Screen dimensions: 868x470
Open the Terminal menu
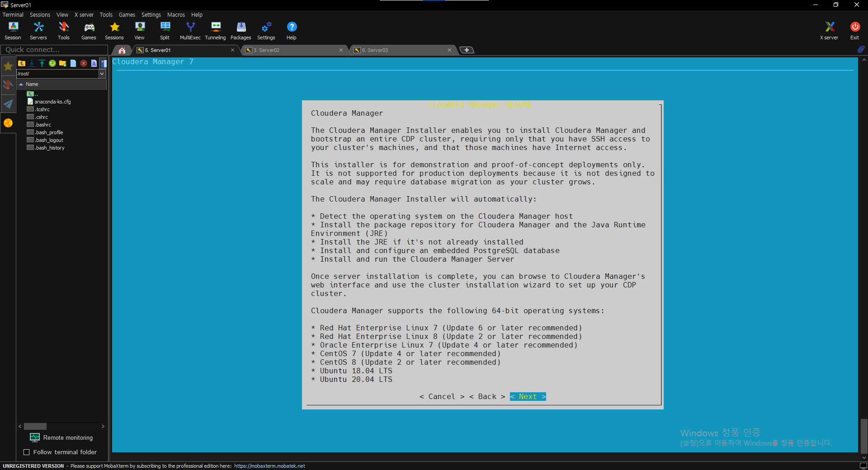13,15
